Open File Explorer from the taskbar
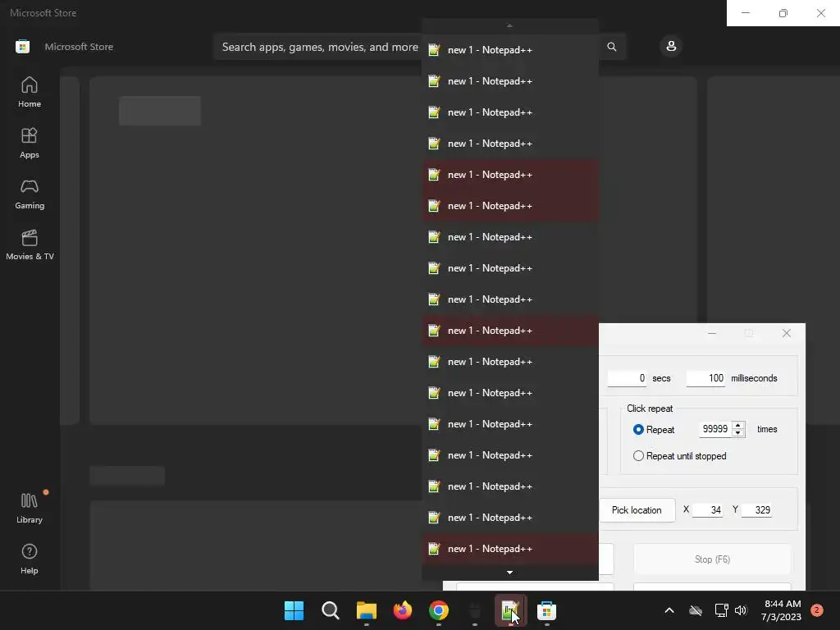This screenshot has height=630, width=840. click(367, 610)
